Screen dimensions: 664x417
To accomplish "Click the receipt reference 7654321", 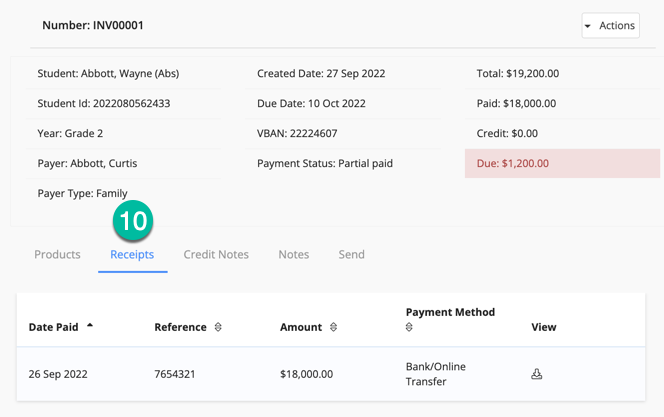I will point(175,374).
